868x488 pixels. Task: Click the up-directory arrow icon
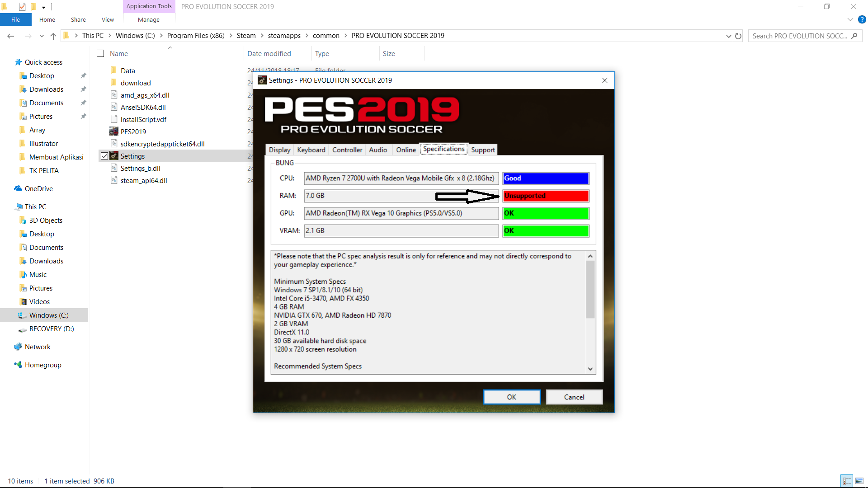pos(53,36)
